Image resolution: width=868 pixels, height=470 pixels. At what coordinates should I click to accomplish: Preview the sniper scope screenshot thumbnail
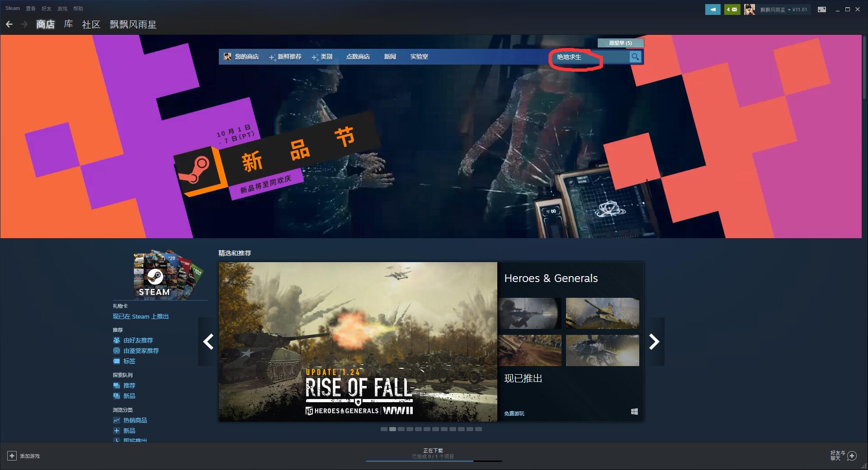pyautogui.click(x=529, y=313)
